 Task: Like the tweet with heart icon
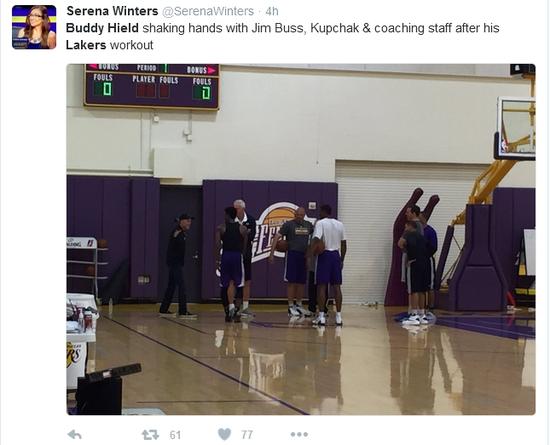[224, 434]
